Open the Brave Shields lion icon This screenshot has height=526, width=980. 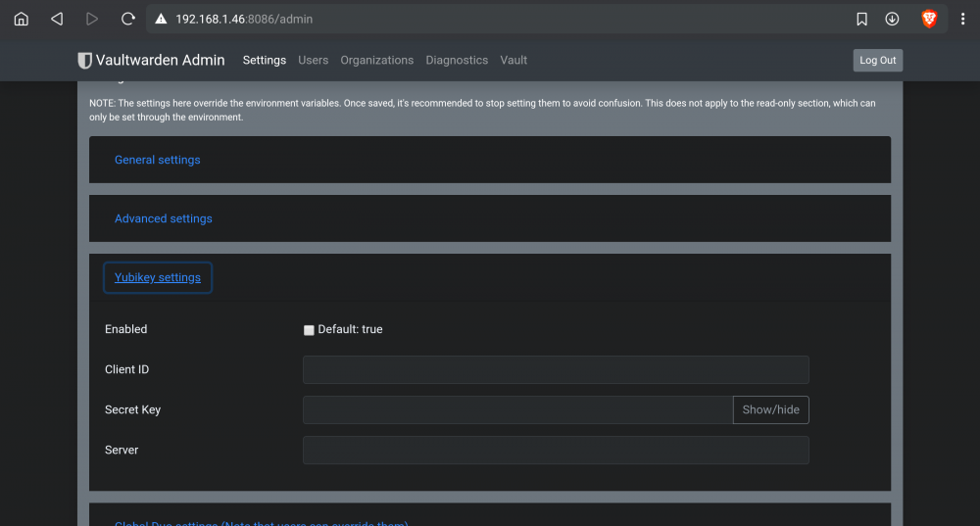click(929, 19)
